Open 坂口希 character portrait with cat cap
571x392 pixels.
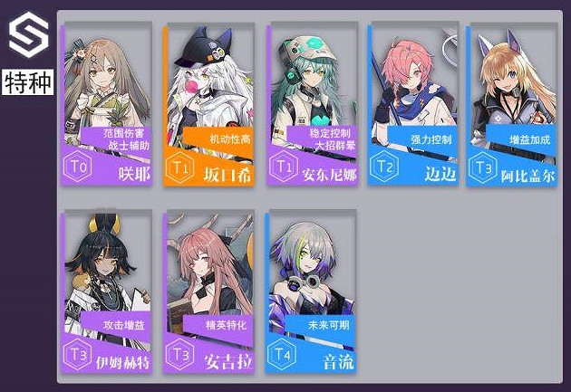pos(210,83)
